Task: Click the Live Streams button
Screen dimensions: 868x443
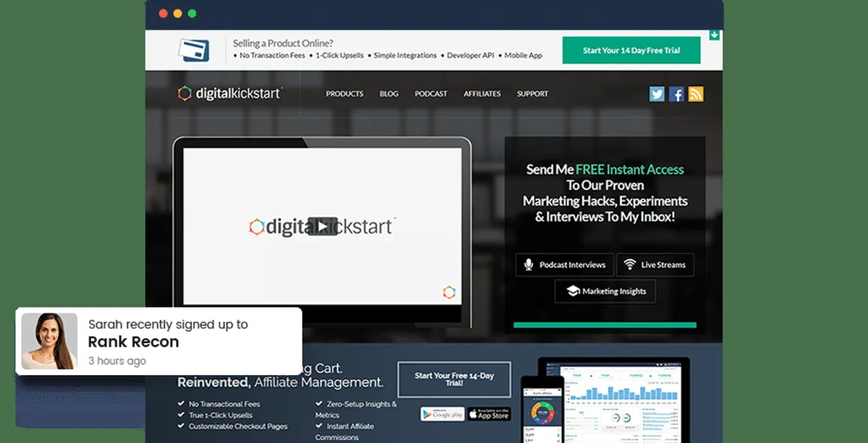Action: coord(655,265)
